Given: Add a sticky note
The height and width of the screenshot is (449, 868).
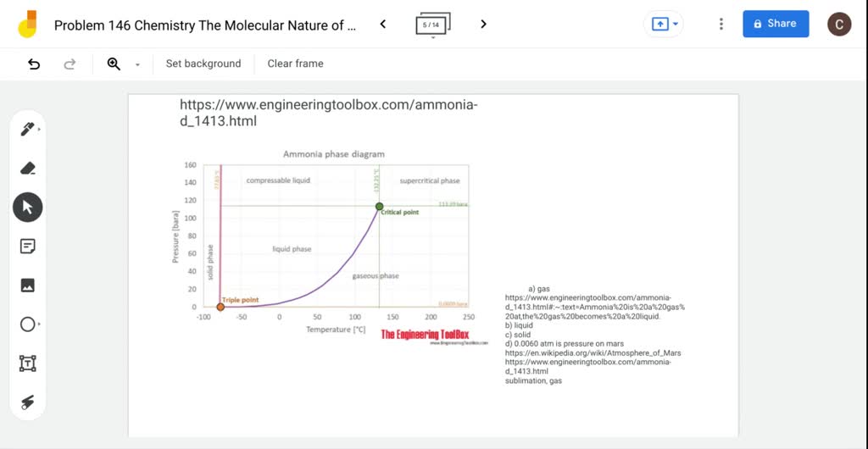Looking at the screenshot, I should click(x=27, y=247).
